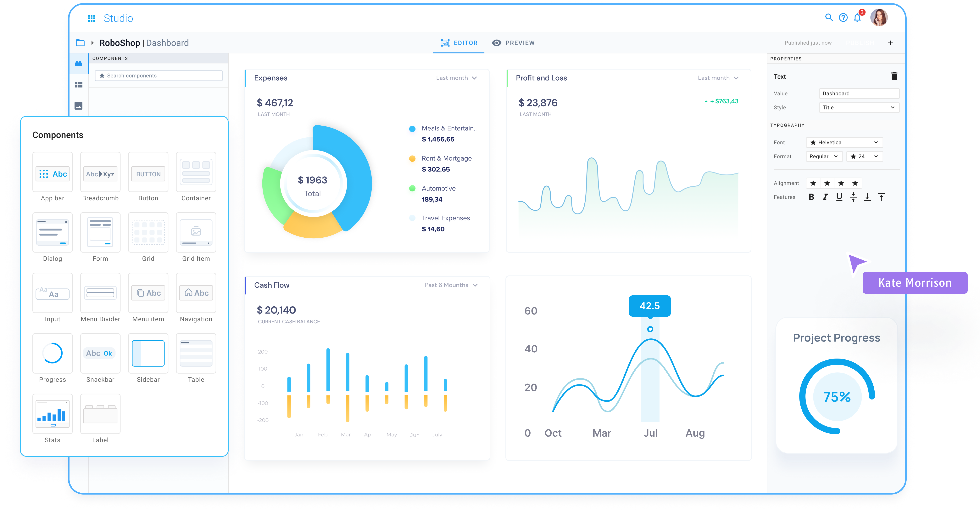The height and width of the screenshot is (510, 980).
Task: Toggle Underline in the Features row
Action: [x=839, y=197]
